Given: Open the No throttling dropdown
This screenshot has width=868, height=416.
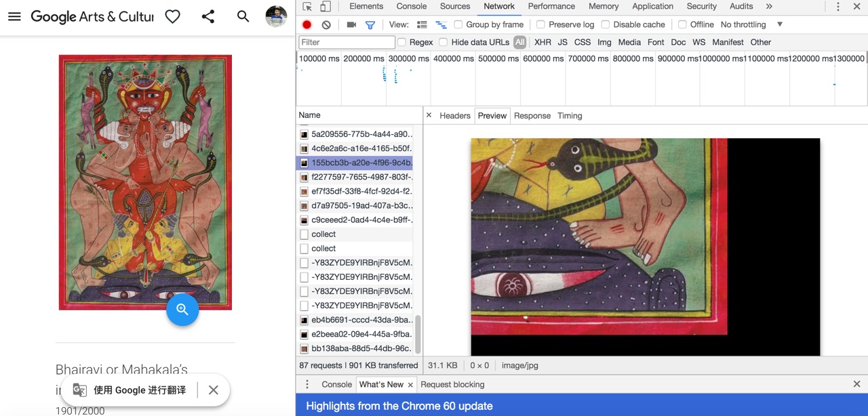Looking at the screenshot, I should click(x=752, y=24).
